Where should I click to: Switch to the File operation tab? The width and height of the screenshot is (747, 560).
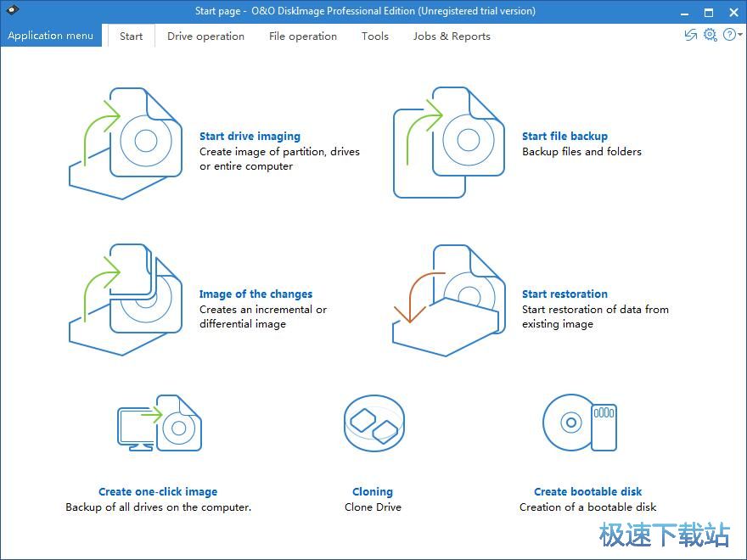tap(303, 36)
